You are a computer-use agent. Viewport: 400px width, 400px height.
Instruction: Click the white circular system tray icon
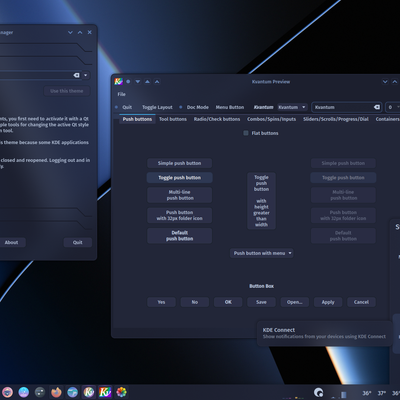pos(318,392)
